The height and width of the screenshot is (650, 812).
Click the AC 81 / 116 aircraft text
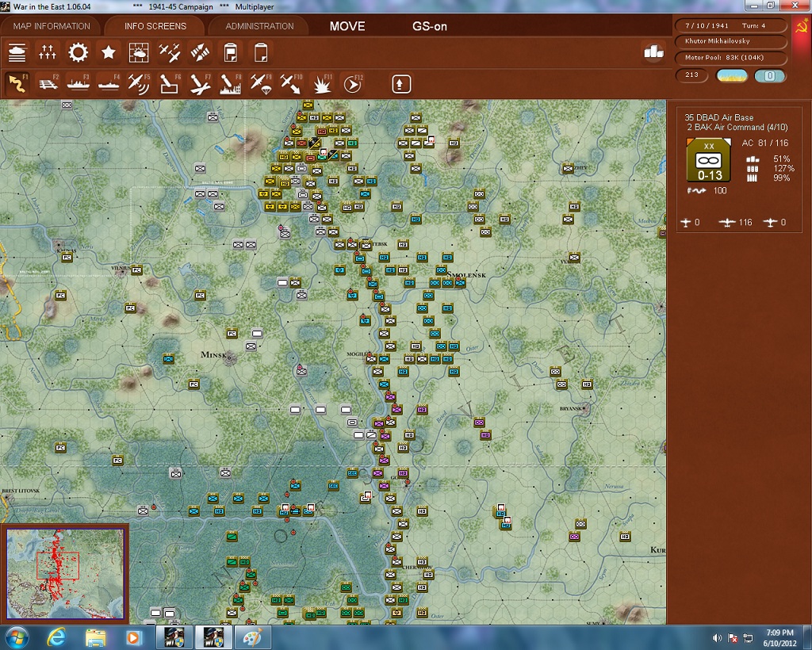765,143
